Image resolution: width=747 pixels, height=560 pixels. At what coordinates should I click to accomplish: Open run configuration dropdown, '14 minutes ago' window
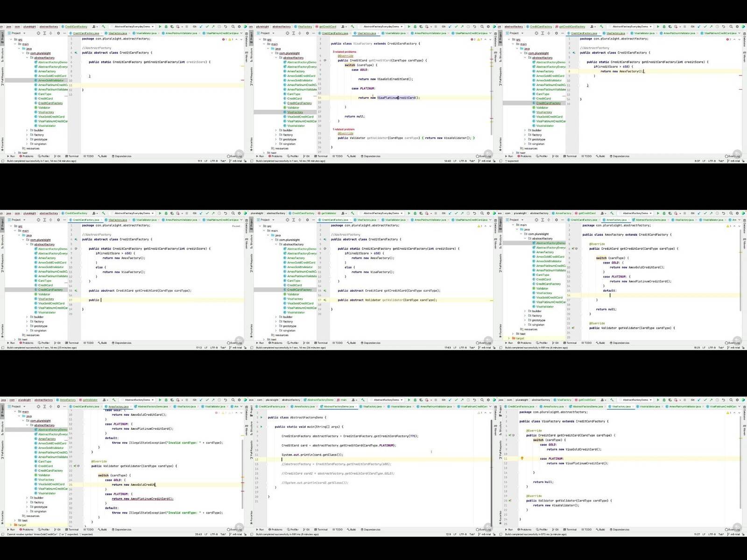point(133,27)
